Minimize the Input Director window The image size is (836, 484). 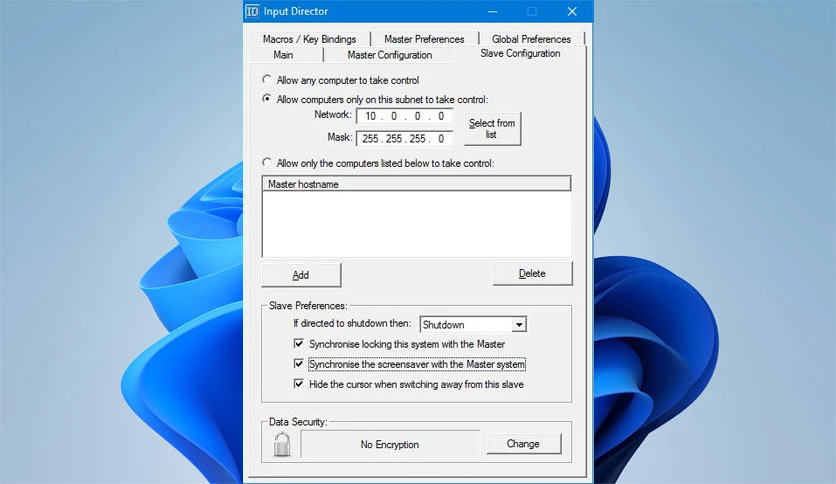(x=493, y=11)
